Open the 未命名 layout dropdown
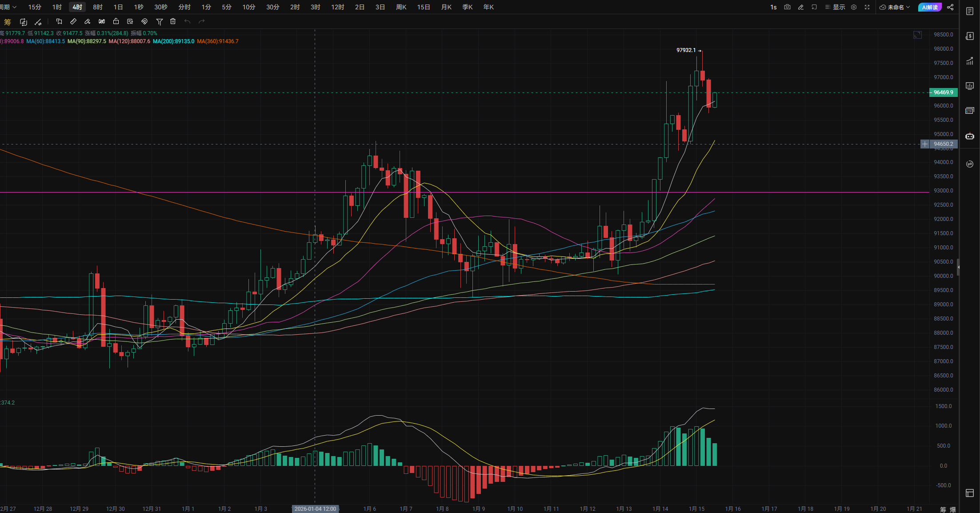980x513 pixels. (895, 7)
